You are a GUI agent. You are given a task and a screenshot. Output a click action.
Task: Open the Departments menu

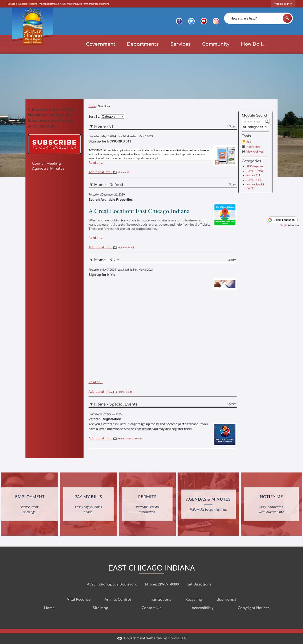143,44
